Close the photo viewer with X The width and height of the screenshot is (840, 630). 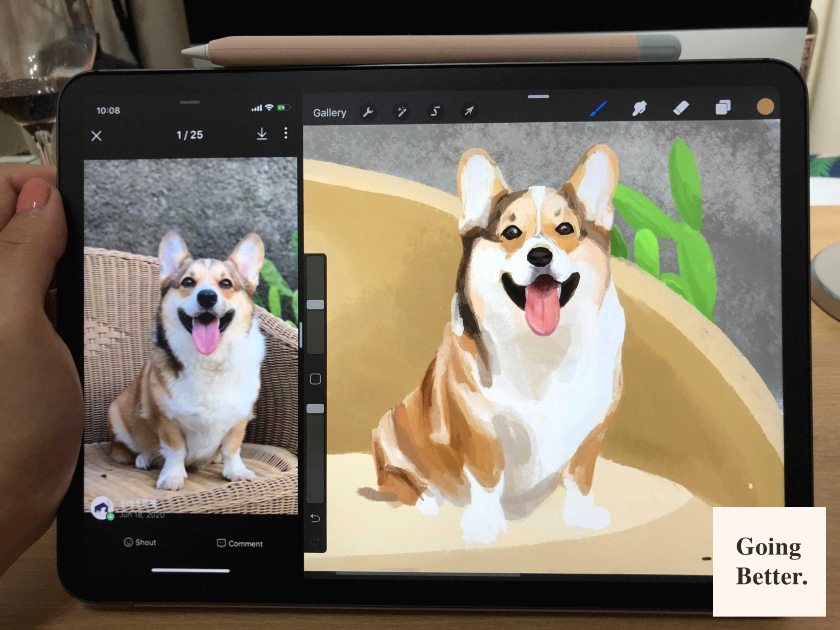tap(97, 136)
